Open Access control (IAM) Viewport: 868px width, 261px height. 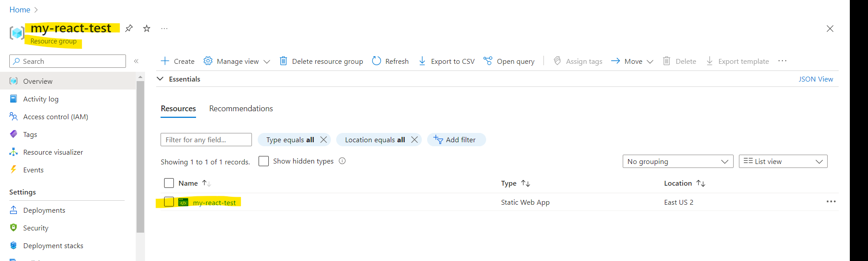[55, 117]
